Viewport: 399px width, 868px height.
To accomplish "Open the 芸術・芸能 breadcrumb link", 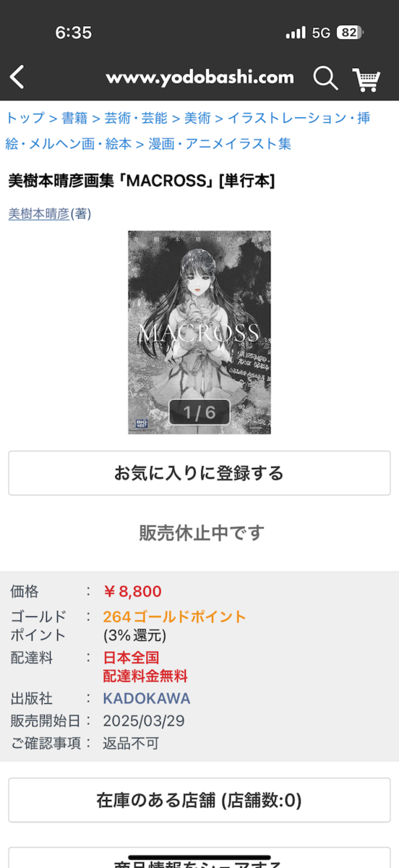I will [x=136, y=118].
